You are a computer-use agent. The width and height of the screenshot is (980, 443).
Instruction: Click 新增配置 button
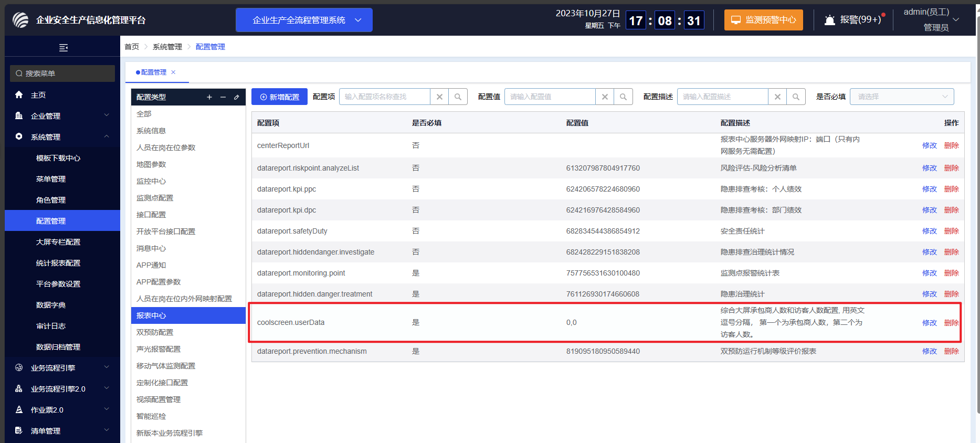coord(279,97)
